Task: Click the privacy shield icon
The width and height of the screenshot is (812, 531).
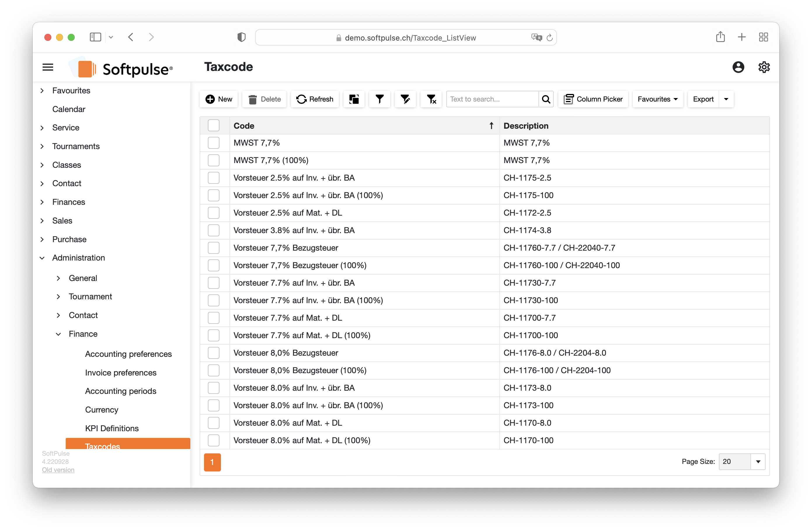Action: pyautogui.click(x=241, y=37)
